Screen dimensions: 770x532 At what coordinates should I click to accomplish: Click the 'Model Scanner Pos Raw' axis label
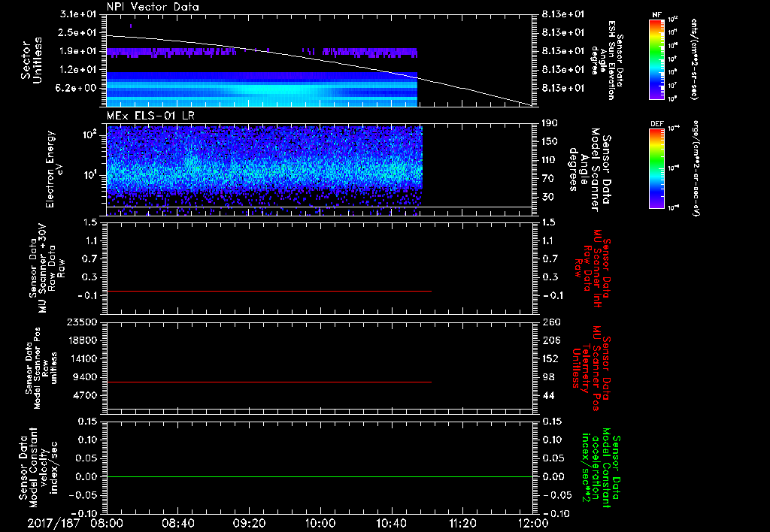click(x=41, y=368)
